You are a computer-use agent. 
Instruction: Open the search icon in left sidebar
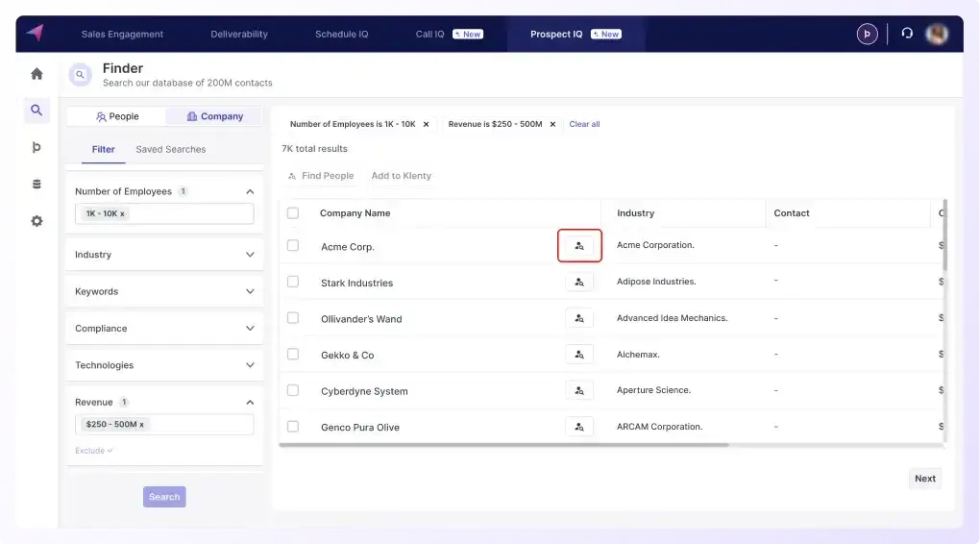click(x=37, y=111)
